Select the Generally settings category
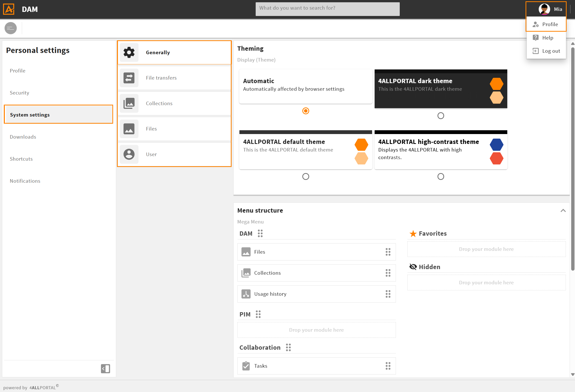 [x=175, y=52]
